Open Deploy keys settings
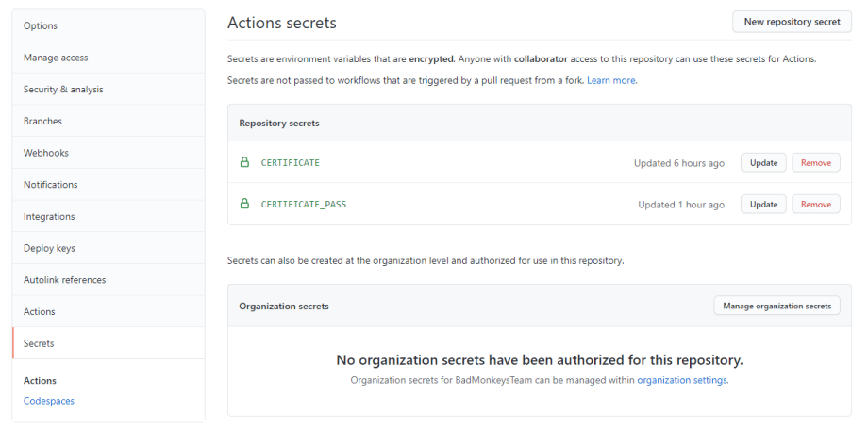The image size is (868, 431). [x=49, y=248]
